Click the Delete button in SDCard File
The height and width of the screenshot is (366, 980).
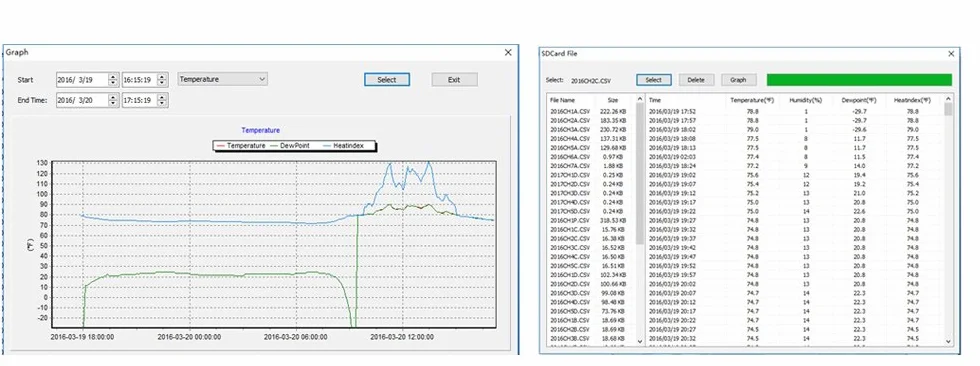coord(696,80)
